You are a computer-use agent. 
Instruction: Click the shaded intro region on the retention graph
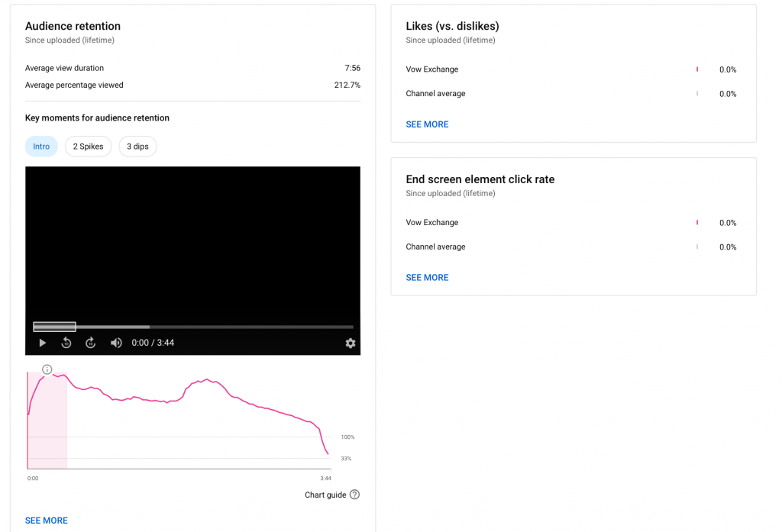click(x=47, y=427)
